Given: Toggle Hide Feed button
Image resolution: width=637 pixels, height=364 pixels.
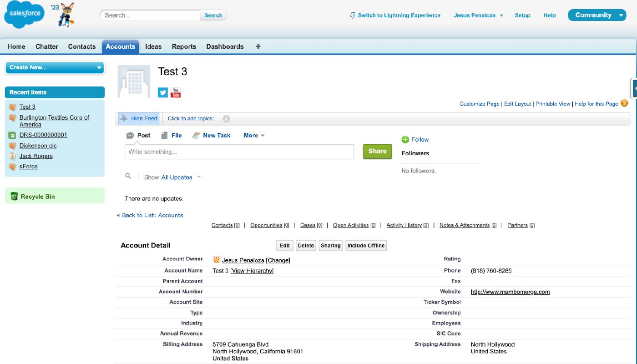Looking at the screenshot, I should pos(139,118).
